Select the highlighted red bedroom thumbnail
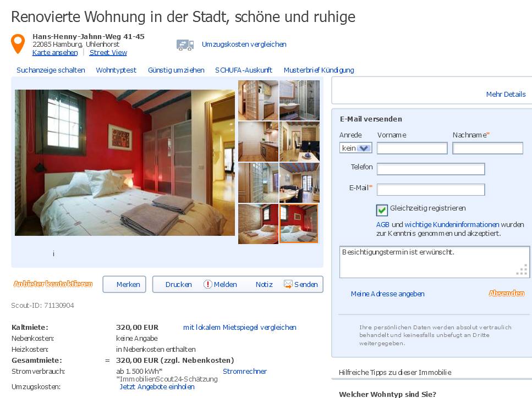 pos(299,224)
